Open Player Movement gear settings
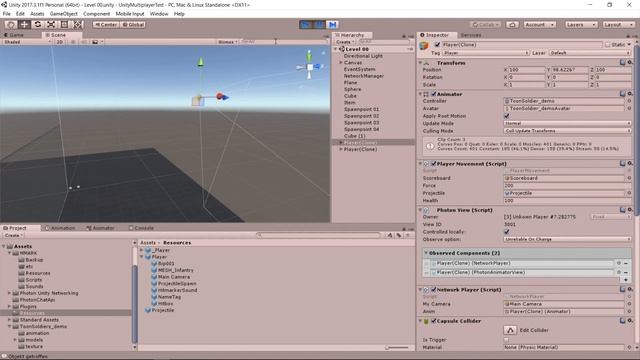 point(630,163)
